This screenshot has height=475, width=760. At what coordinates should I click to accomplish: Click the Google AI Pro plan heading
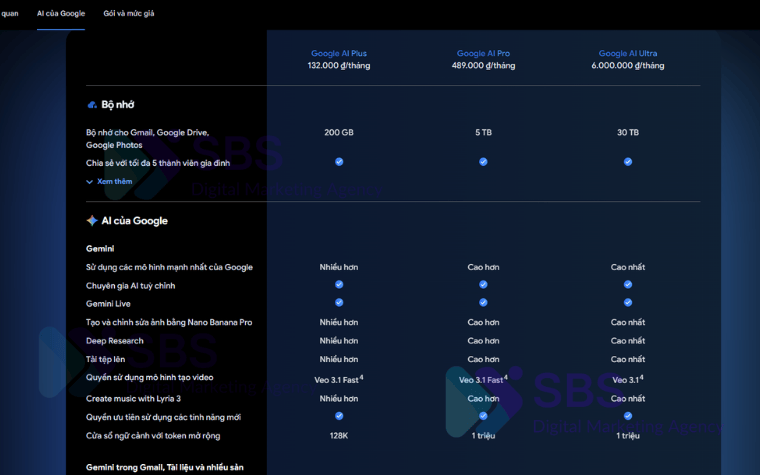483,53
